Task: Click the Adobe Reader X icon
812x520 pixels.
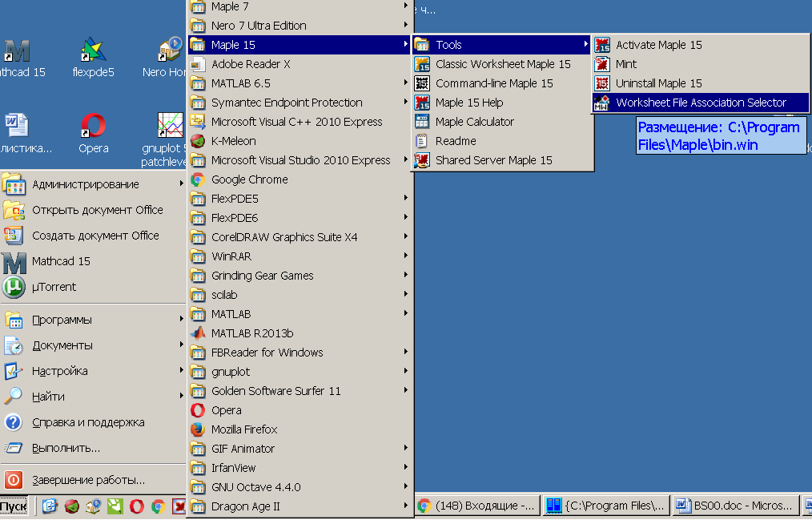Action: (x=198, y=64)
